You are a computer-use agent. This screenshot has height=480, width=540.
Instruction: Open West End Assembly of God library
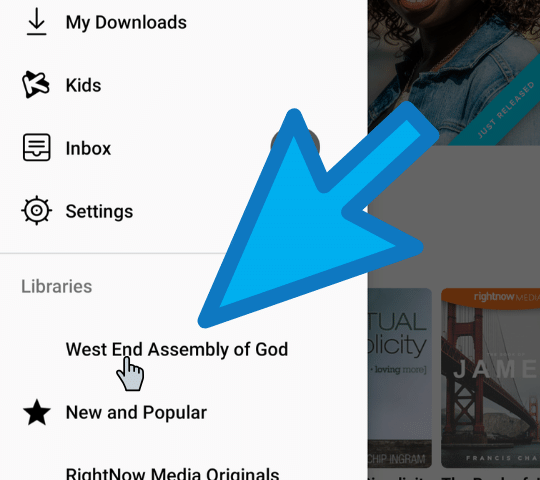(x=177, y=349)
